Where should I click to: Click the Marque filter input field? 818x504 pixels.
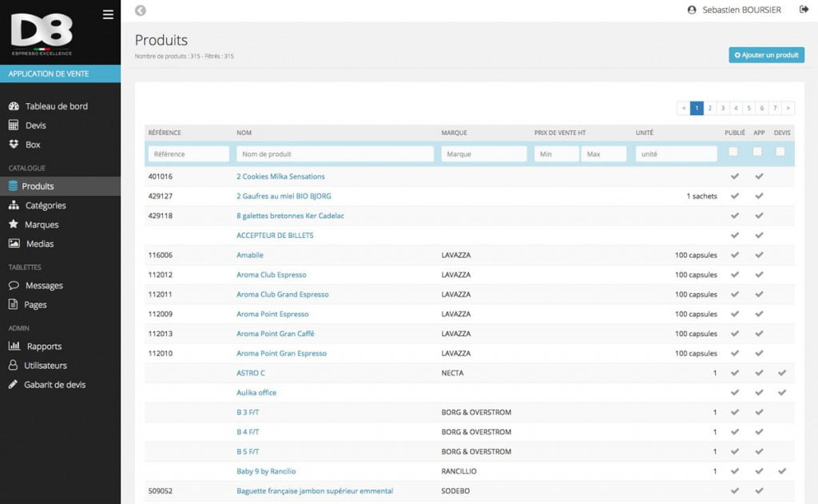pyautogui.click(x=484, y=154)
